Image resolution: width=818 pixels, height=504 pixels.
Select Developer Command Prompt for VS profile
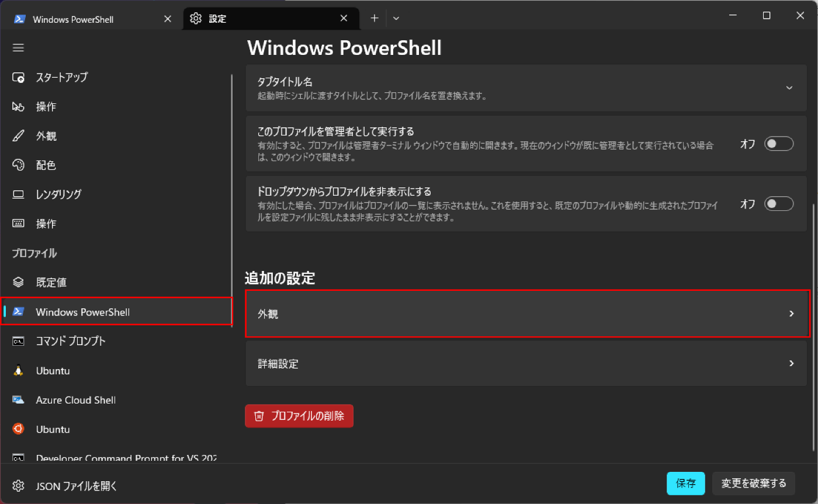coord(116,458)
